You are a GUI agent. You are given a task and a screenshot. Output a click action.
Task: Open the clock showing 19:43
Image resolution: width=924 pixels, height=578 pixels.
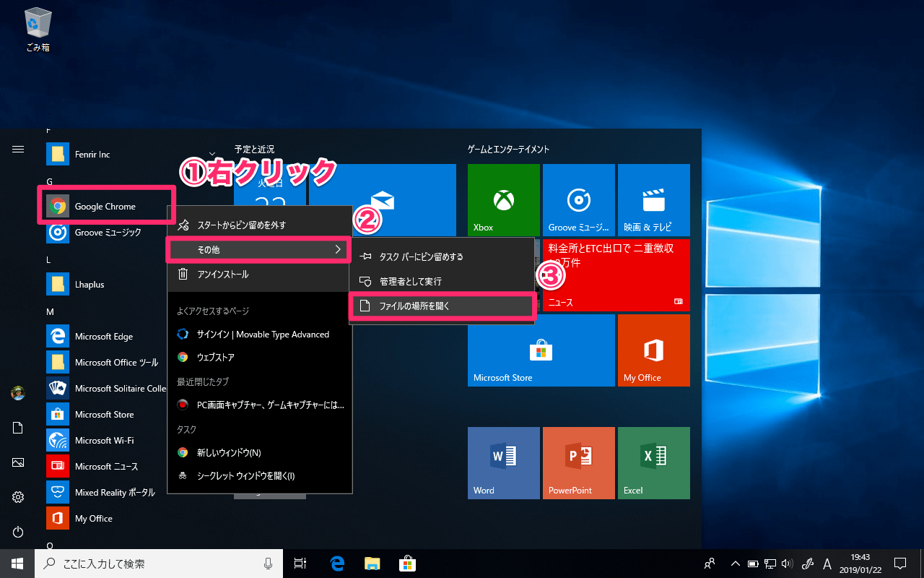[x=860, y=564]
